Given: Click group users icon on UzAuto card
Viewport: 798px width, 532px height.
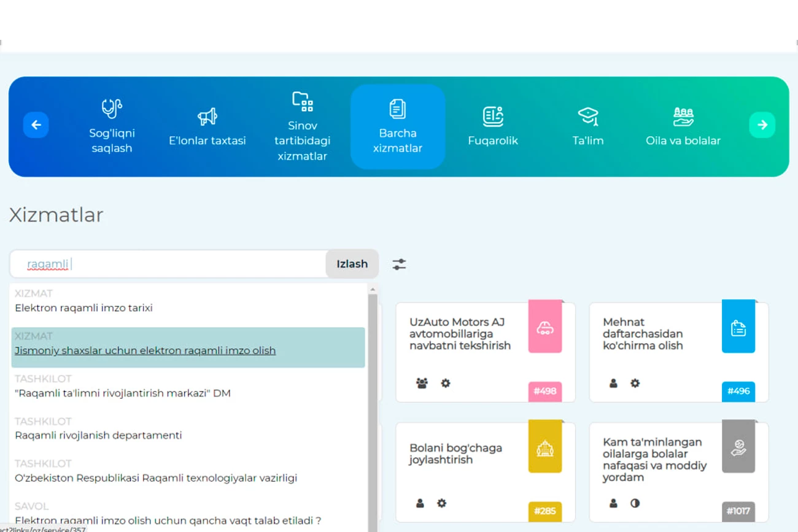Looking at the screenshot, I should pyautogui.click(x=422, y=384).
